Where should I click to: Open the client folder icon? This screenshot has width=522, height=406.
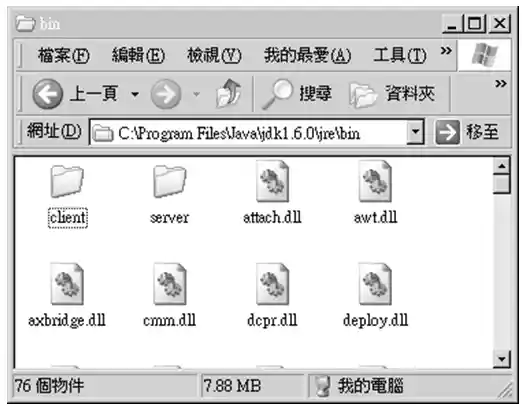pos(67,181)
